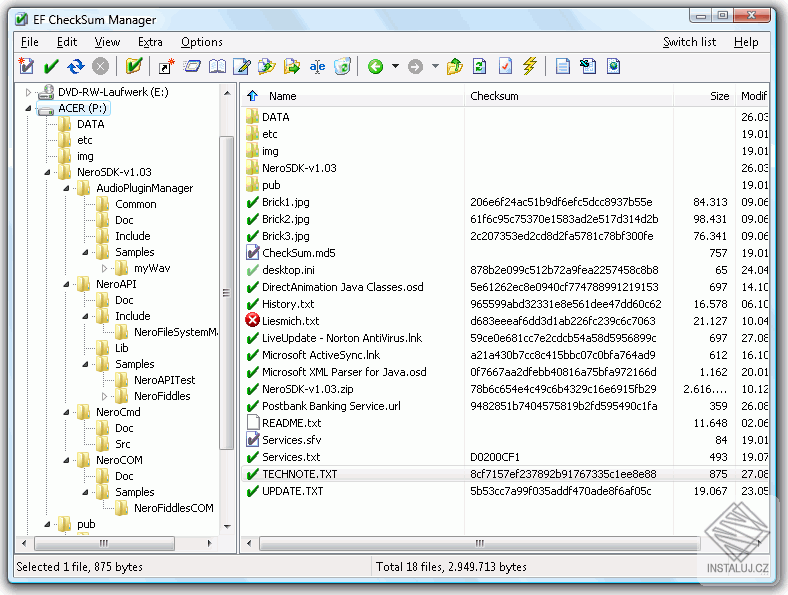Click the green back arrow button
The width and height of the screenshot is (788, 595).
[375, 66]
